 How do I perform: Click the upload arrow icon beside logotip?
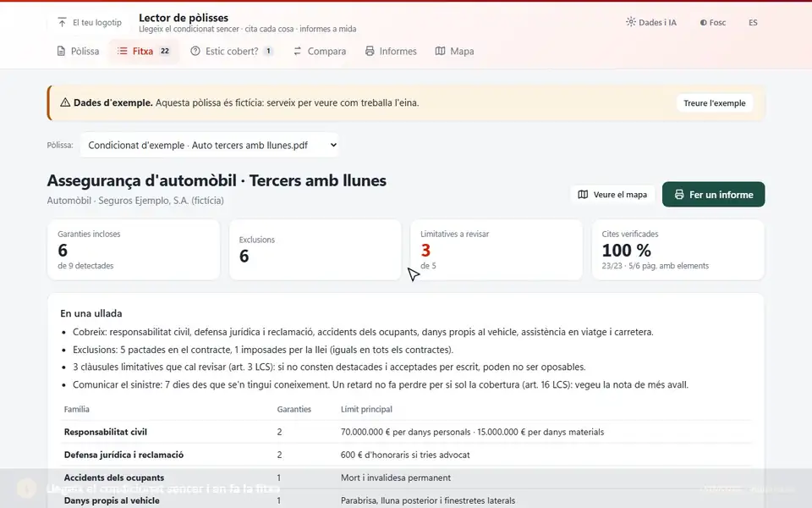click(x=62, y=22)
